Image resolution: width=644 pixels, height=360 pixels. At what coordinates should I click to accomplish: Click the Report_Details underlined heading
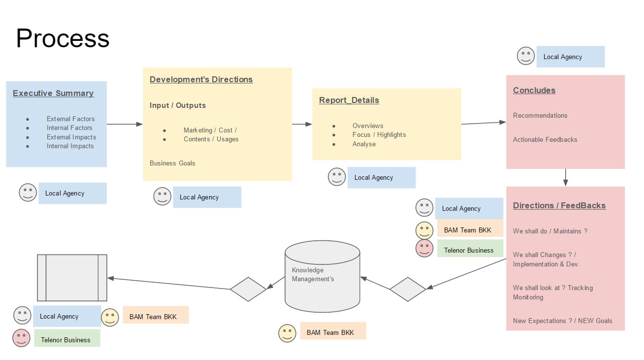tap(349, 100)
